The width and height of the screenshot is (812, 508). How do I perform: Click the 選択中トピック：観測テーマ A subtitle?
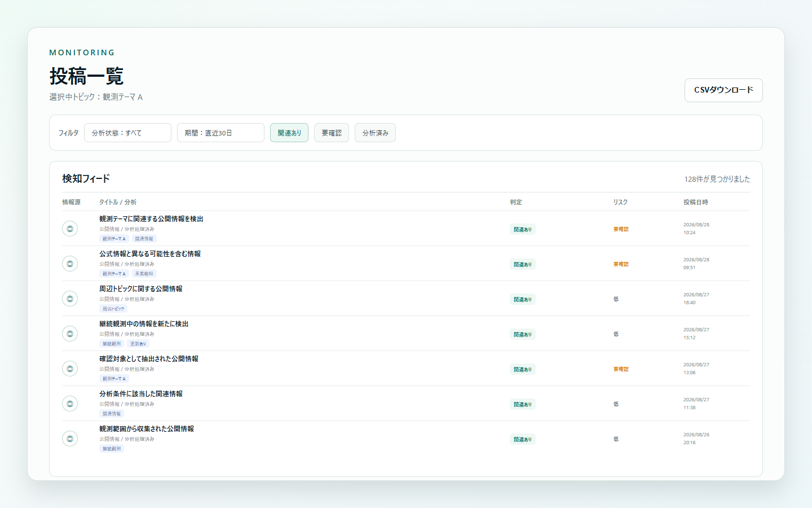tap(96, 97)
